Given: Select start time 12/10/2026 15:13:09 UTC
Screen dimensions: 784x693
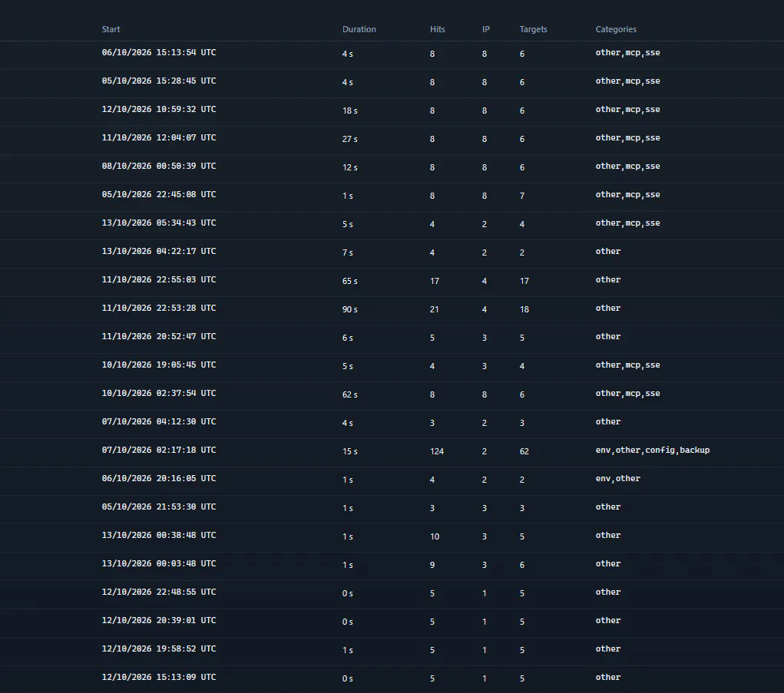Looking at the screenshot, I should tap(159, 677).
